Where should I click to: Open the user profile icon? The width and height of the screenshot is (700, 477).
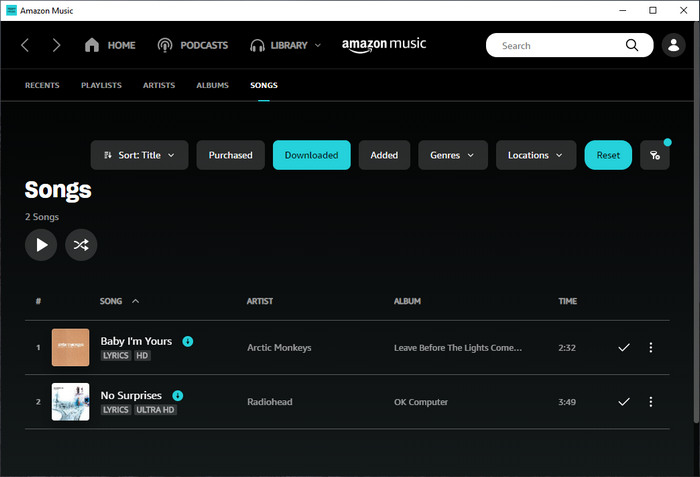click(673, 45)
